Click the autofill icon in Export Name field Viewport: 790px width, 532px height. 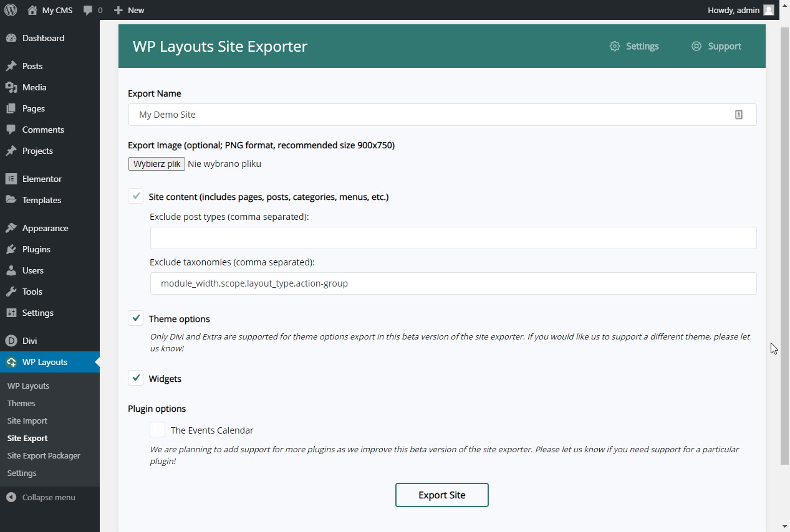tap(739, 115)
